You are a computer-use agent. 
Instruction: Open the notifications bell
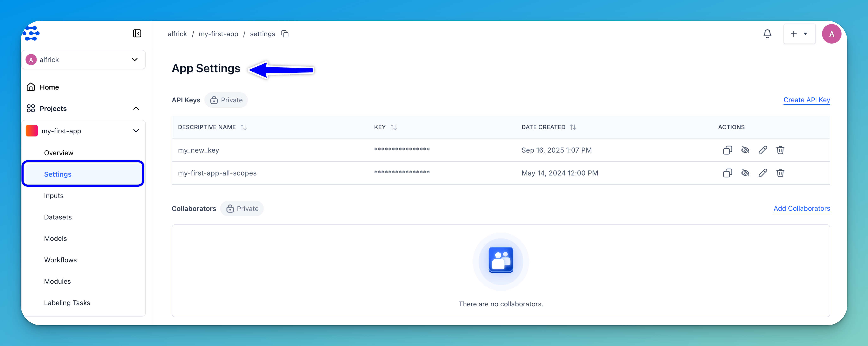(x=767, y=34)
